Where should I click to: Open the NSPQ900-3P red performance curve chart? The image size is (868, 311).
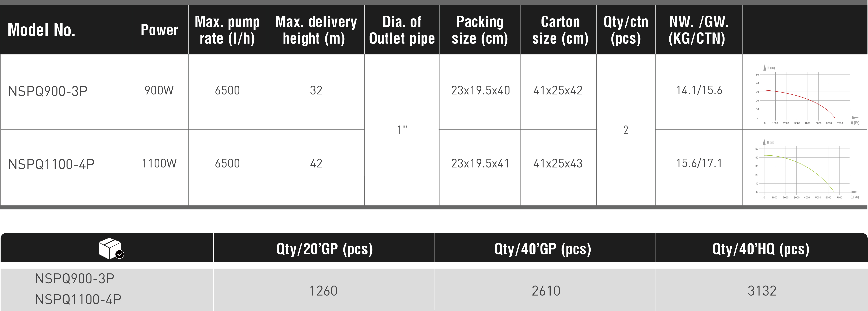[x=805, y=95]
